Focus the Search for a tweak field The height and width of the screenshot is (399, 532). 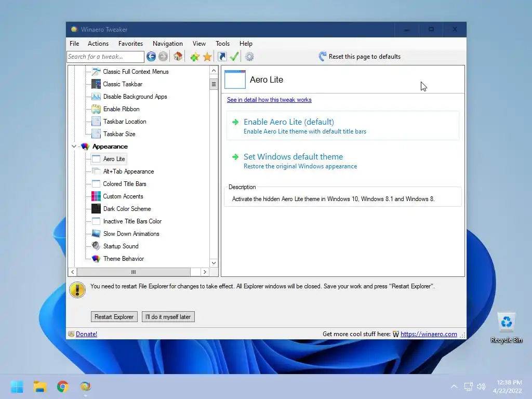click(105, 57)
